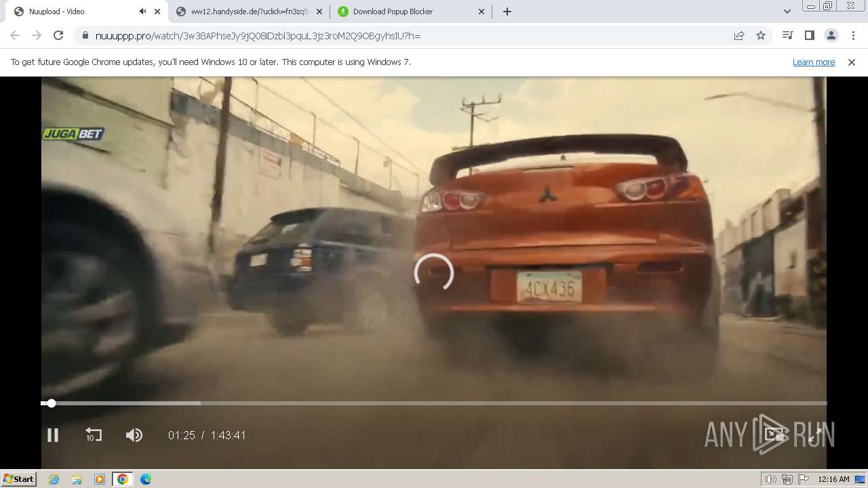Open Windows Media Player from taskbar

[x=100, y=479]
